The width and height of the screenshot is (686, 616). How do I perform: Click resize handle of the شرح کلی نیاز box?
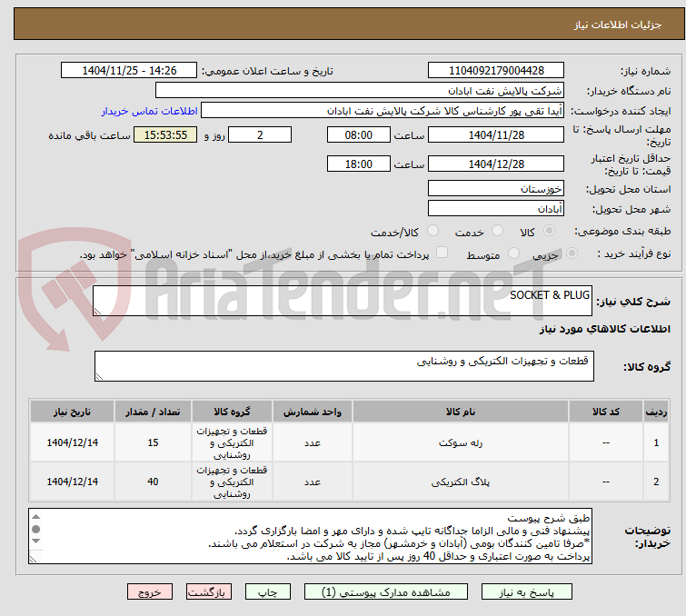click(x=97, y=312)
